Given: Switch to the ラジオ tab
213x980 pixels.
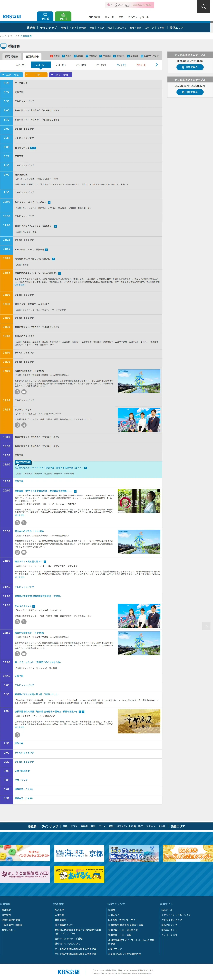Looking at the screenshot, I should coord(63,16).
